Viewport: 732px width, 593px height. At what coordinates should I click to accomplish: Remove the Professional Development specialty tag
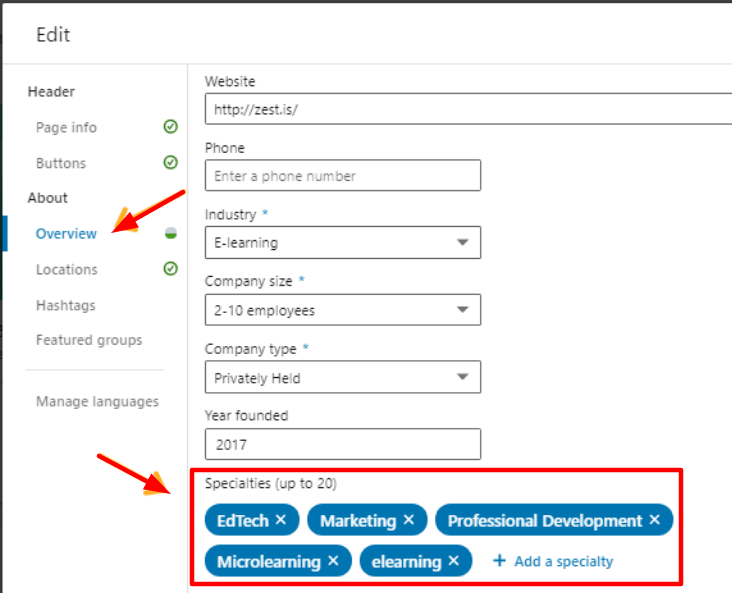pyautogui.click(x=655, y=519)
